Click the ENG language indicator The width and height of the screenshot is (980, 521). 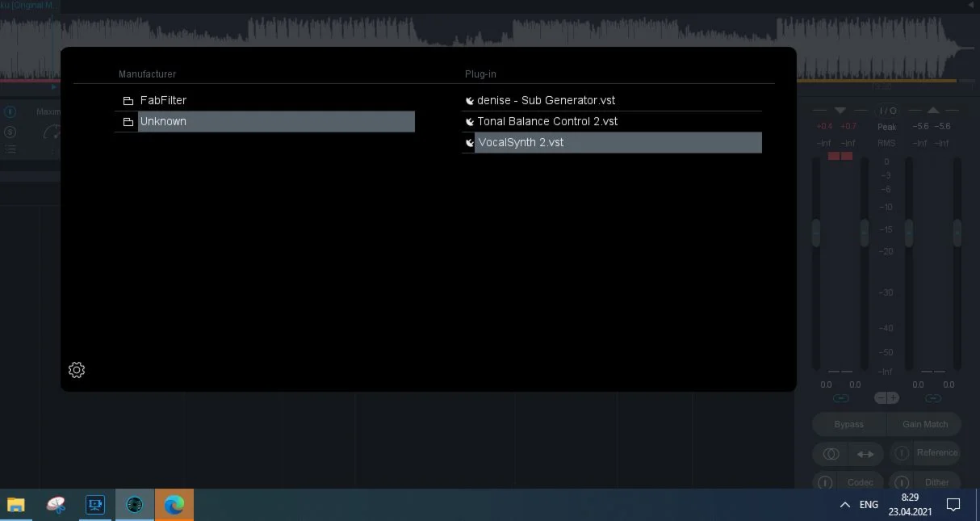(x=869, y=505)
